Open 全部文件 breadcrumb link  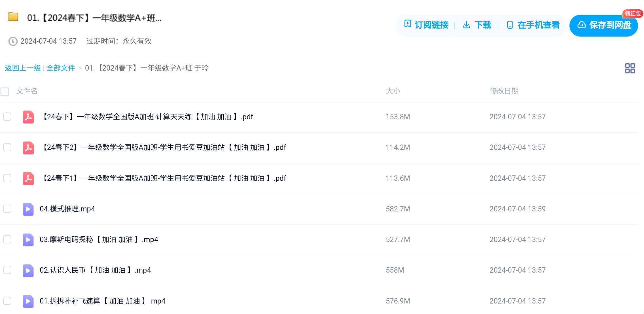(x=61, y=68)
